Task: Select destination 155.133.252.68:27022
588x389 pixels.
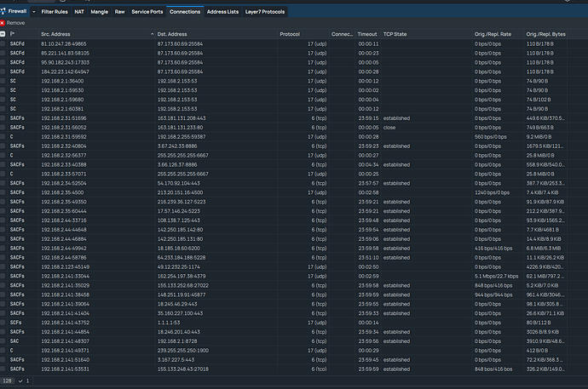Action: point(183,285)
